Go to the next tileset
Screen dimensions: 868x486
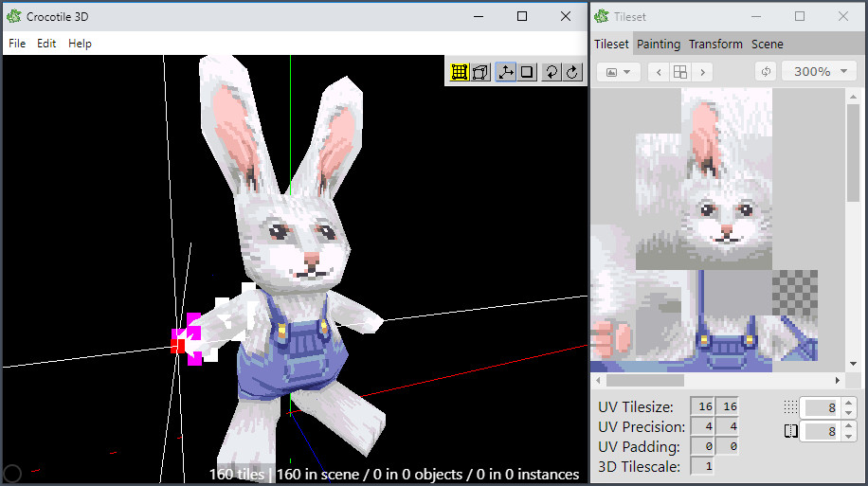click(x=702, y=72)
